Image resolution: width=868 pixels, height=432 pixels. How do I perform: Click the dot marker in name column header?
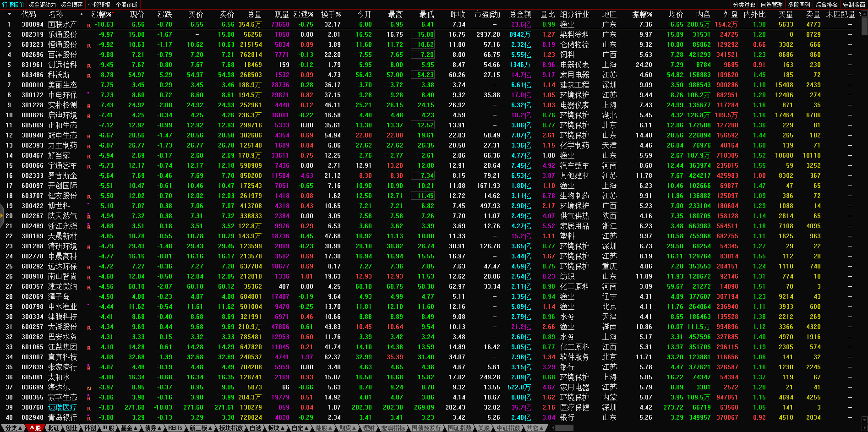point(82,14)
